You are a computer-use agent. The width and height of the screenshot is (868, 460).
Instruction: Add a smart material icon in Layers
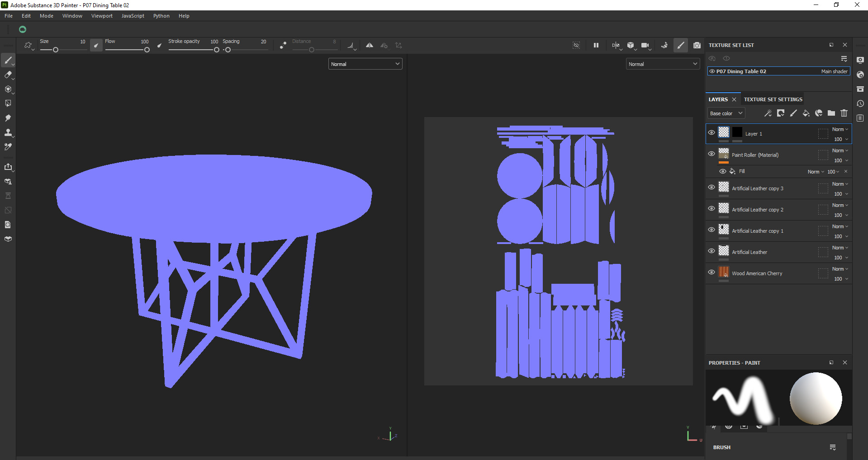819,113
